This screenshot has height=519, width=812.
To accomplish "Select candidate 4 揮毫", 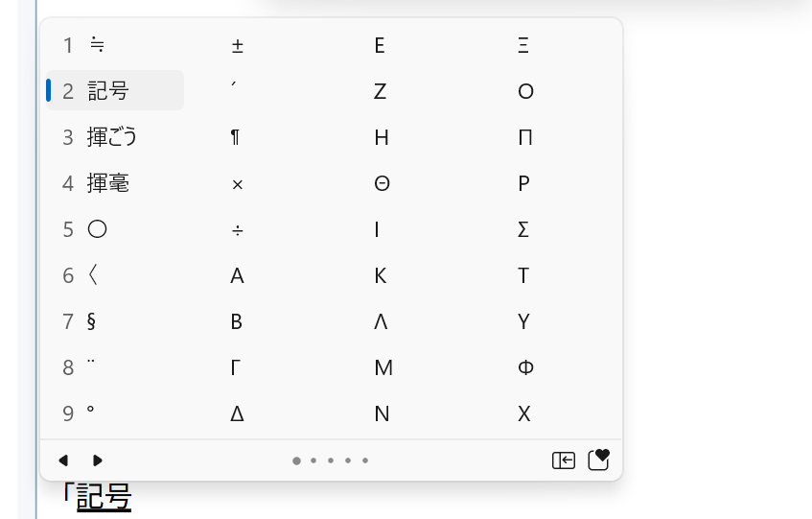I will (x=107, y=183).
